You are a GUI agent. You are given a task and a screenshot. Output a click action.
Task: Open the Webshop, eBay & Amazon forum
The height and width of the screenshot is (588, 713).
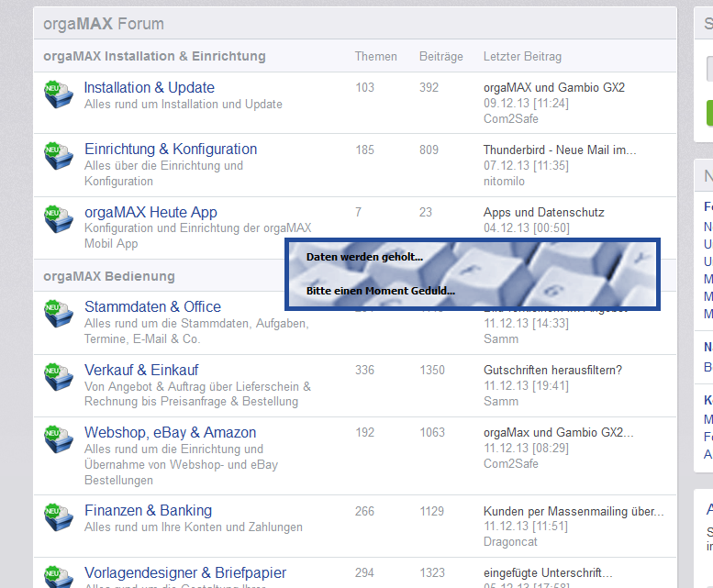point(170,432)
